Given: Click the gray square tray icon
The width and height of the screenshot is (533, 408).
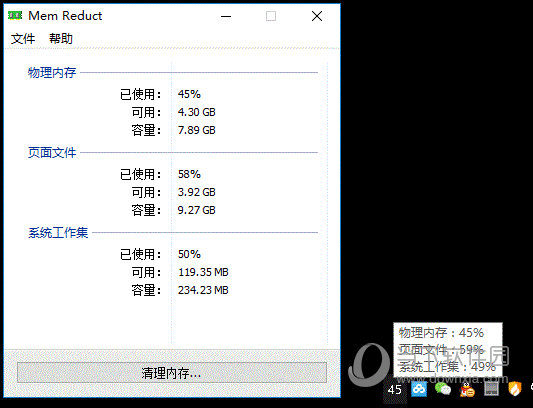Looking at the screenshot, I should coord(491,389).
